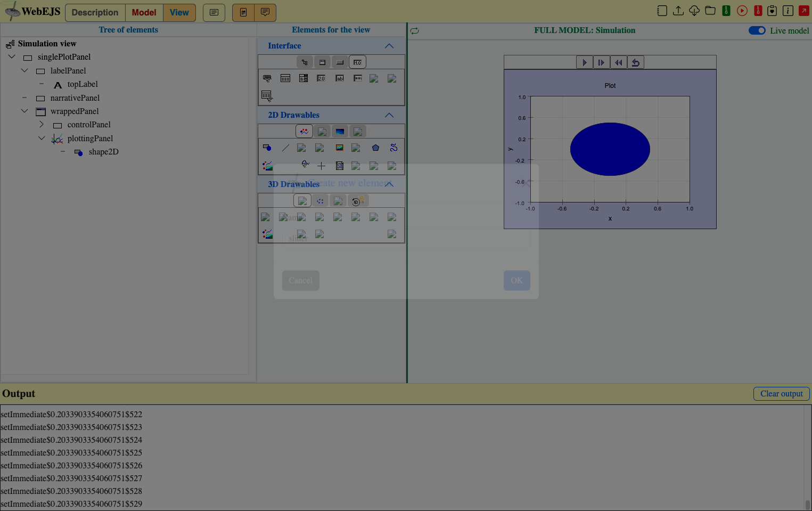Select the pentagon polygon element in 2D Drawables

pyautogui.click(x=375, y=148)
